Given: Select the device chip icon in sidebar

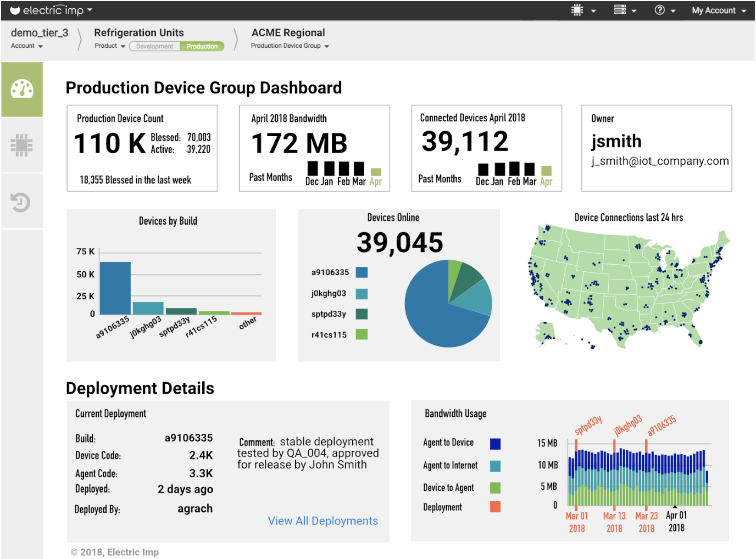Looking at the screenshot, I should (22, 146).
